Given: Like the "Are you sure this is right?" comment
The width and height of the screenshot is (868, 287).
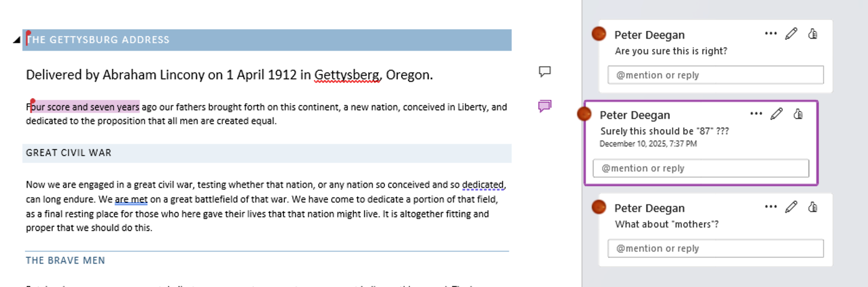Looking at the screenshot, I should 813,34.
